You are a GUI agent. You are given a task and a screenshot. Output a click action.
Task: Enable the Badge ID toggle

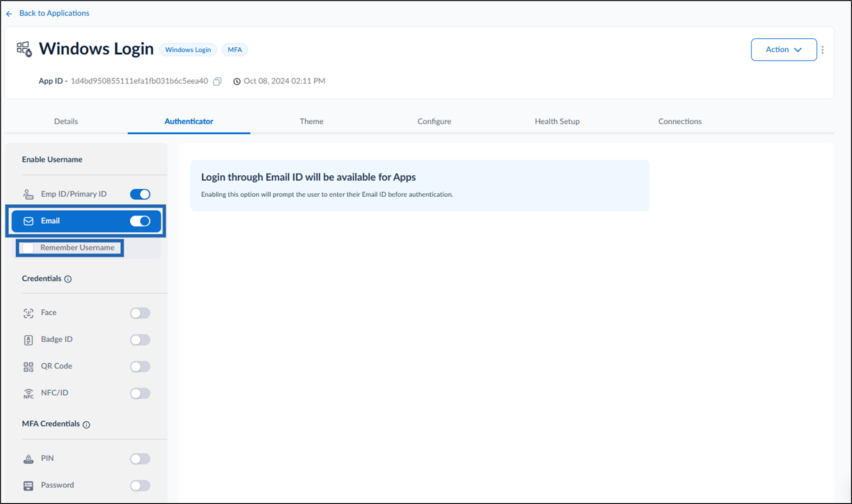[x=140, y=340]
